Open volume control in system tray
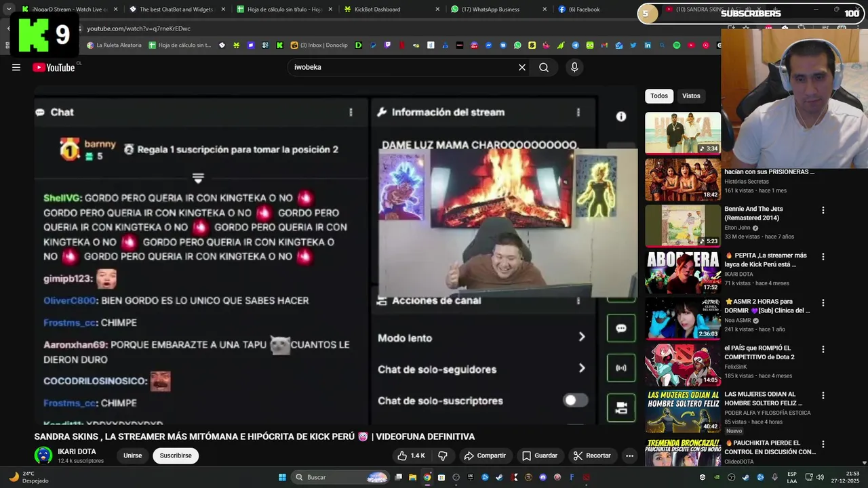This screenshot has width=868, height=488. (819, 477)
